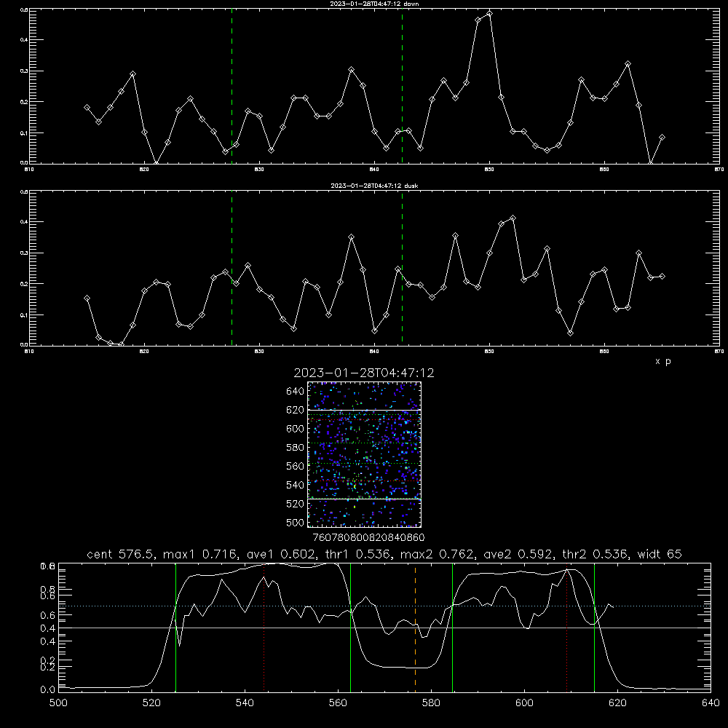Click the image y-axis label 640

(296, 391)
